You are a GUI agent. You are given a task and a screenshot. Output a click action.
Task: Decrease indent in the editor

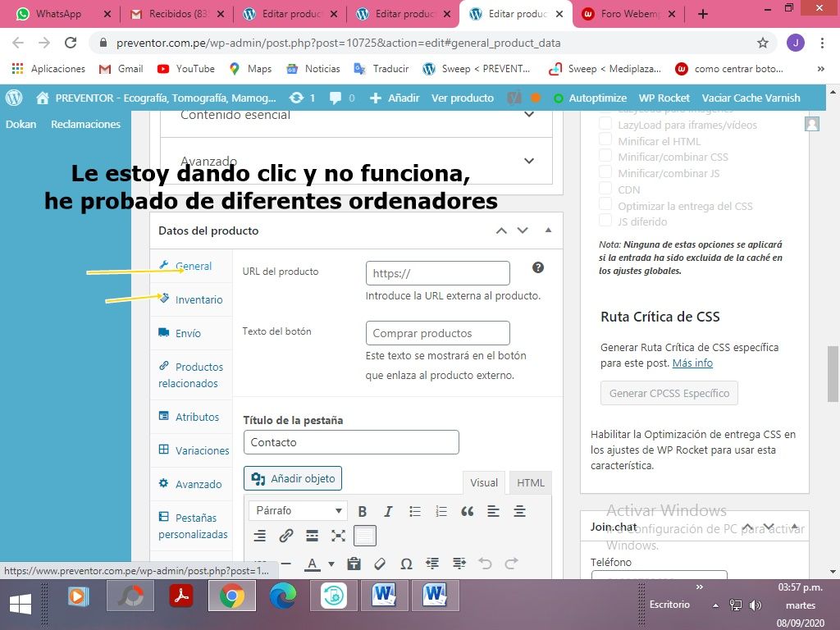pos(432,564)
